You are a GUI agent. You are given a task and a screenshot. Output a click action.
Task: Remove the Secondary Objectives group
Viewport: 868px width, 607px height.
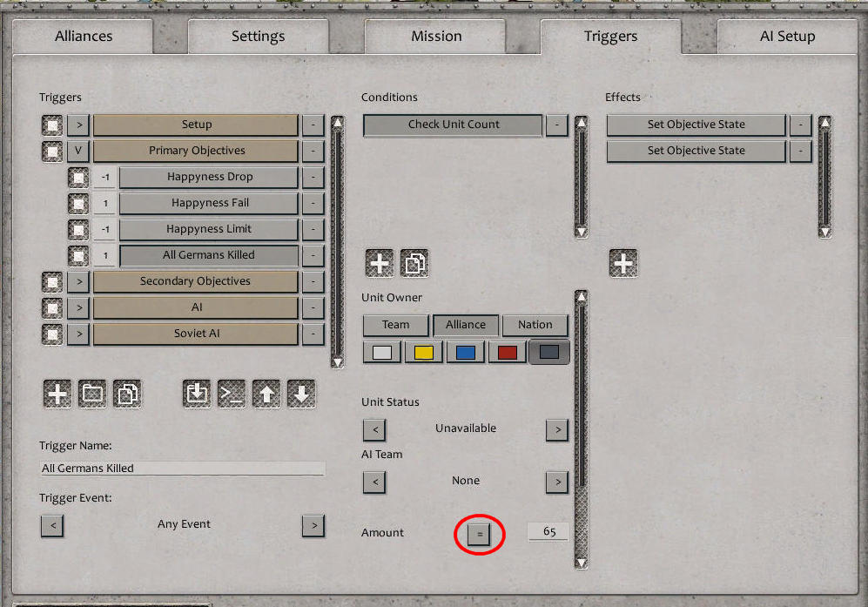(313, 281)
